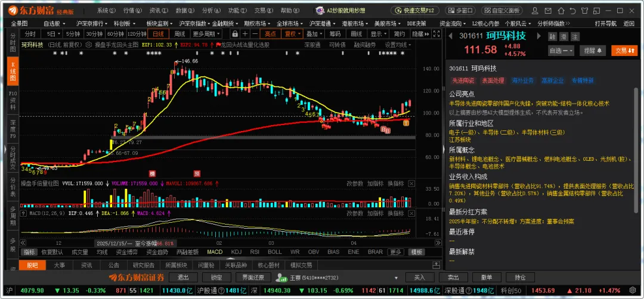
Task: Click the 港 badge next to stock name
Action: click(x=564, y=37)
